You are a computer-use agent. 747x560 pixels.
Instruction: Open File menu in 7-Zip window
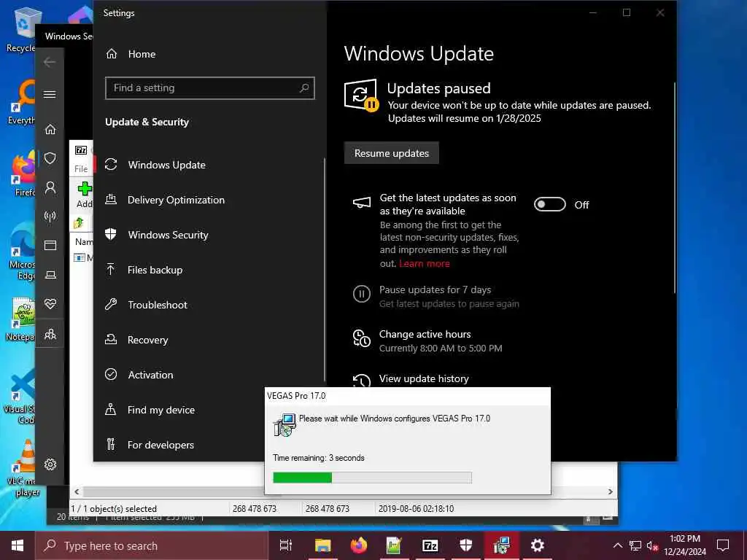[x=81, y=169]
